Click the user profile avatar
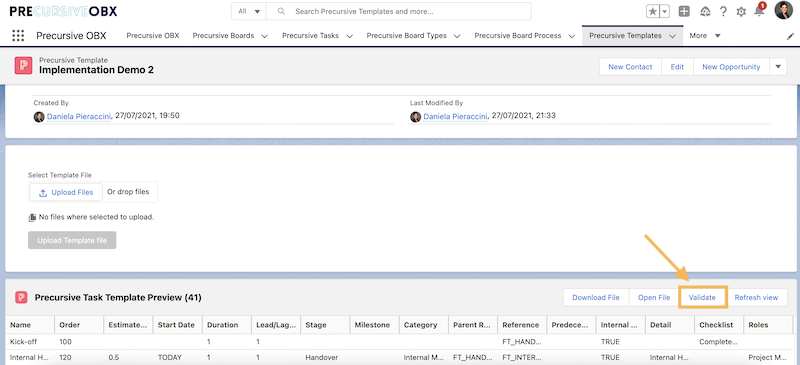800x365 pixels. [x=783, y=10]
